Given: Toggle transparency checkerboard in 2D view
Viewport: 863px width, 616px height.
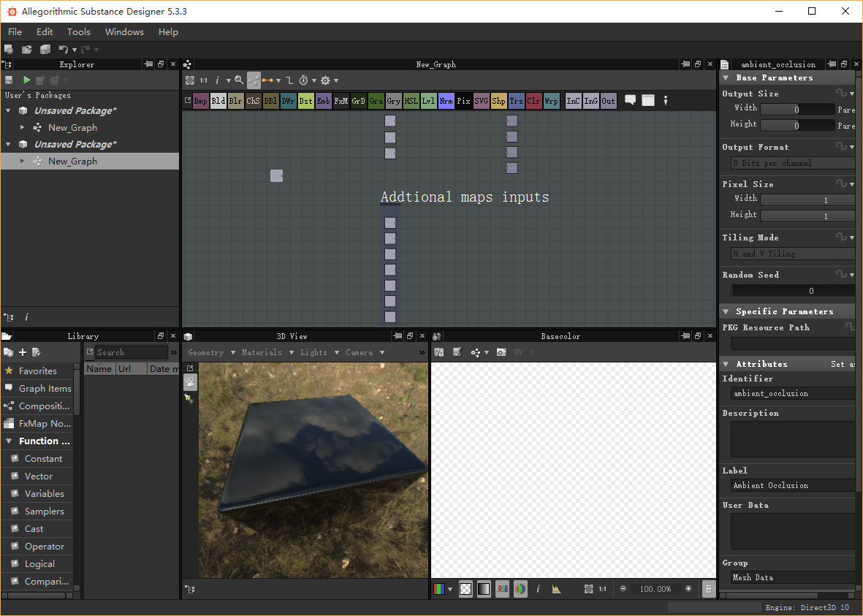Looking at the screenshot, I should coord(465,589).
